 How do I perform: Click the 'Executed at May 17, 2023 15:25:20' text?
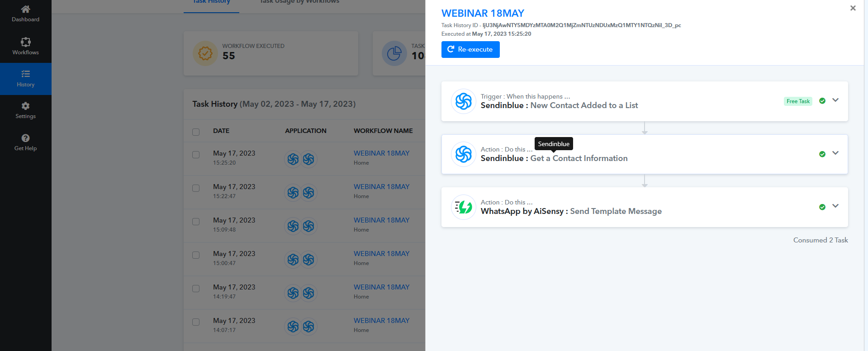[x=486, y=34]
